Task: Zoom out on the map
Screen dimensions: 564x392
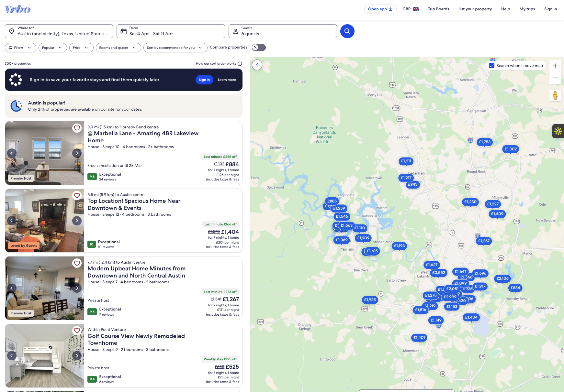Action: pos(555,78)
